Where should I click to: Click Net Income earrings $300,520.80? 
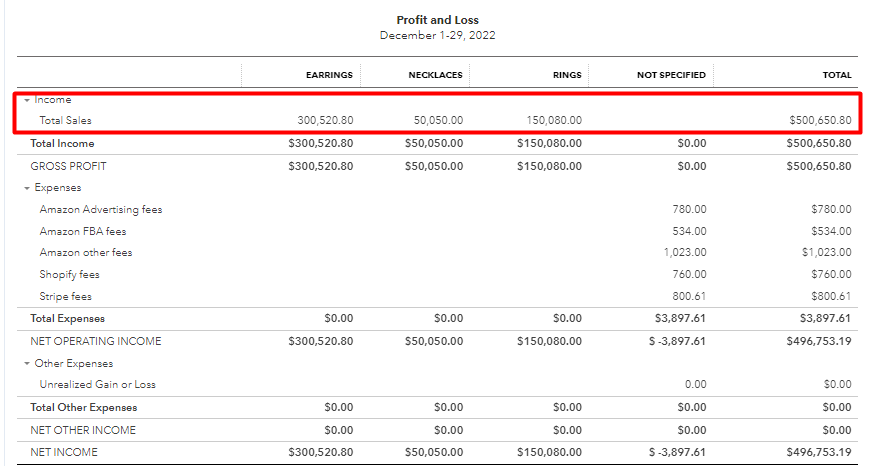[x=321, y=452]
